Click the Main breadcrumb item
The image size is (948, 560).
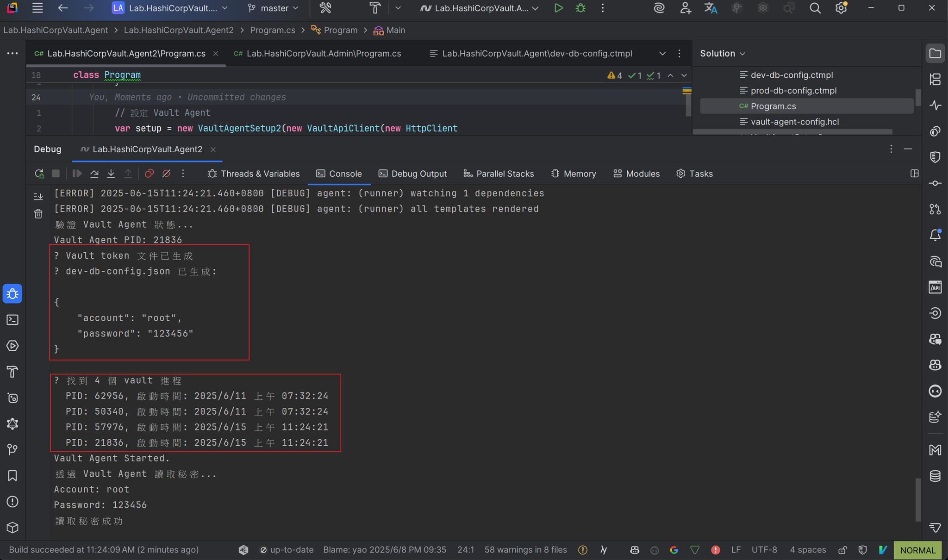389,30
